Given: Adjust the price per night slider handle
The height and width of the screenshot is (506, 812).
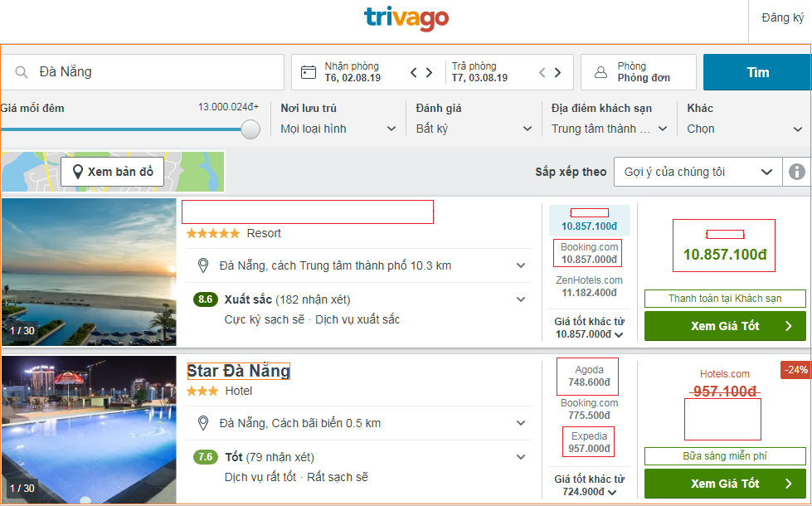Looking at the screenshot, I should point(250,129).
